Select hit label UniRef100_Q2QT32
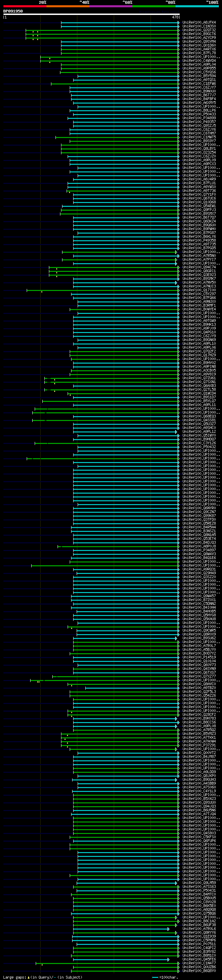The width and height of the screenshot is (222, 980). click(x=199, y=30)
